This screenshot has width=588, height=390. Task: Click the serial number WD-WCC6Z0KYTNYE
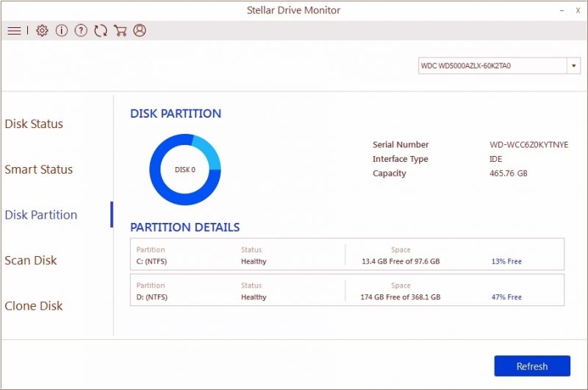click(x=528, y=144)
